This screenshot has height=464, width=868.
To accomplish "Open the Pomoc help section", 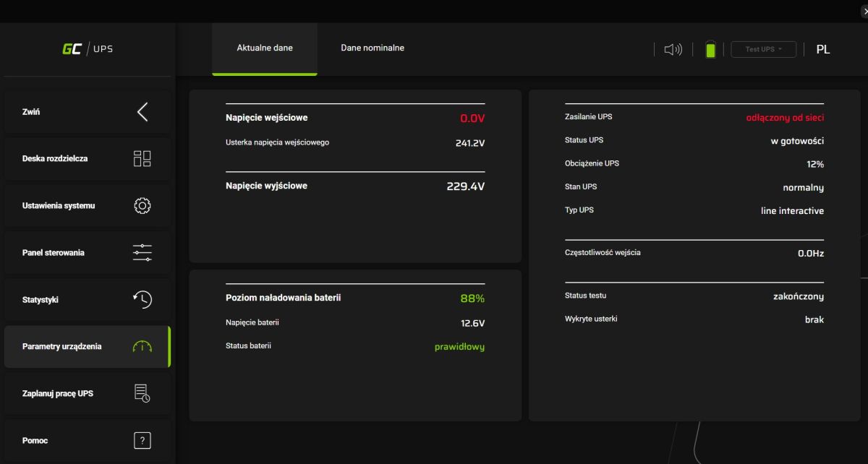I will point(35,440).
